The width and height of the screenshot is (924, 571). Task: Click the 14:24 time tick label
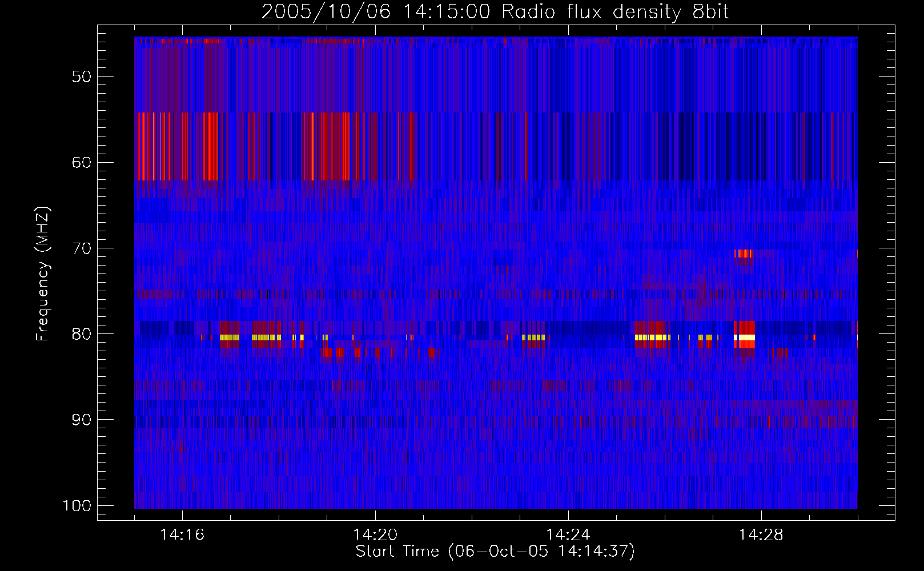tap(568, 535)
